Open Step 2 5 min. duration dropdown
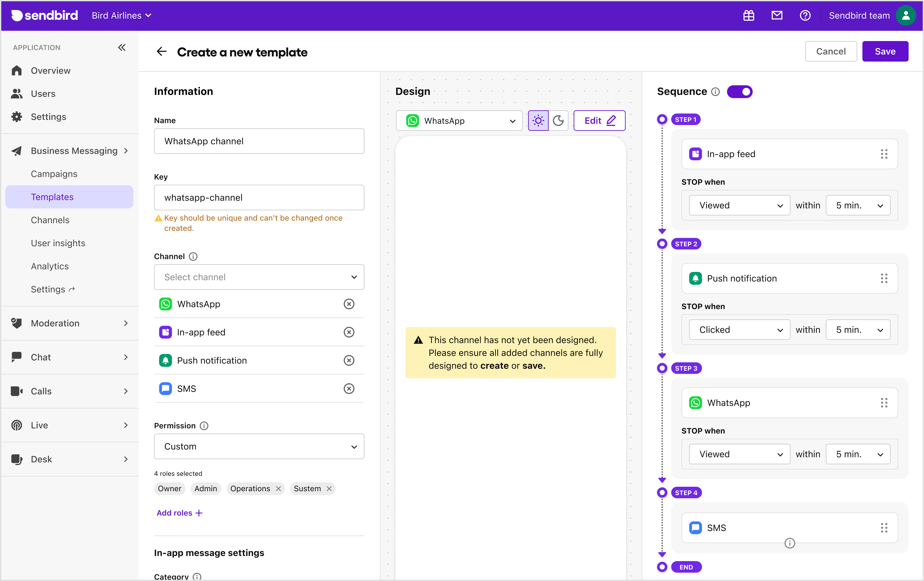 (x=858, y=330)
